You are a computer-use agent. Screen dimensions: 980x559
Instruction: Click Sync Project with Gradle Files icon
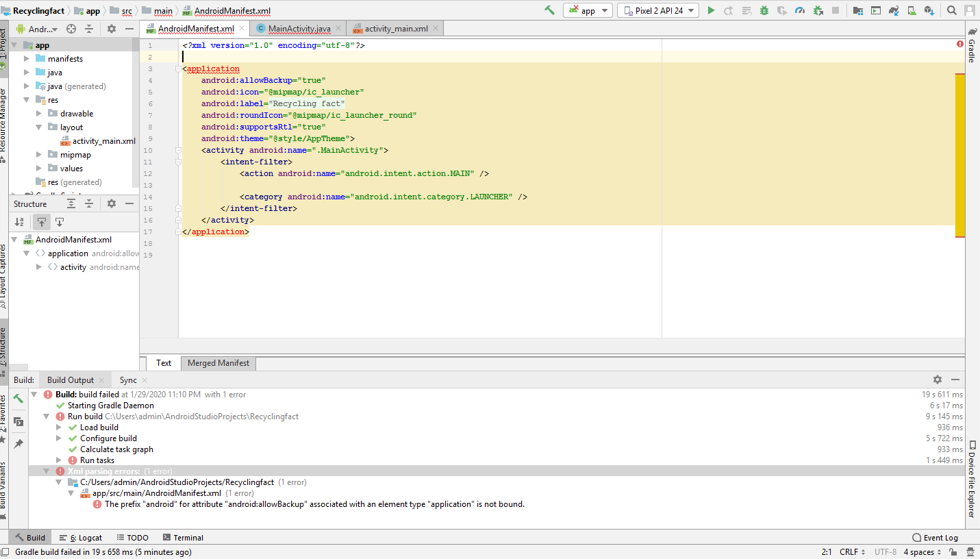(x=894, y=10)
